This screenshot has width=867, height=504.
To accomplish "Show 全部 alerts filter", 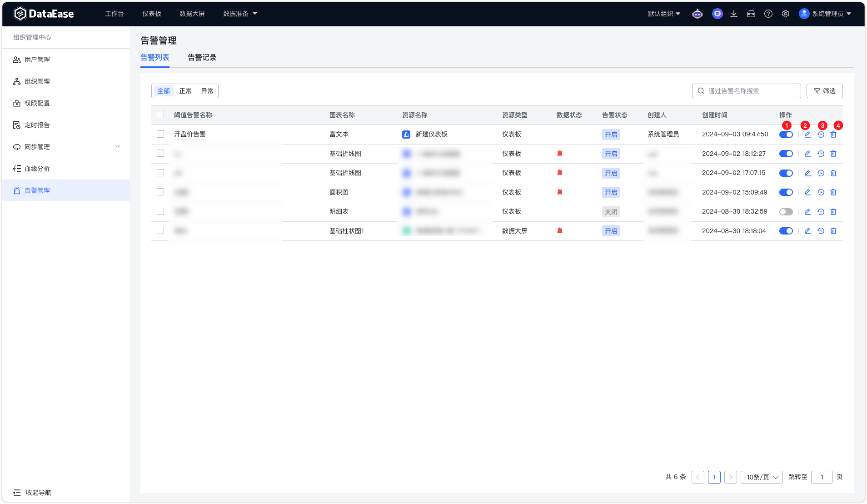I will tap(164, 91).
